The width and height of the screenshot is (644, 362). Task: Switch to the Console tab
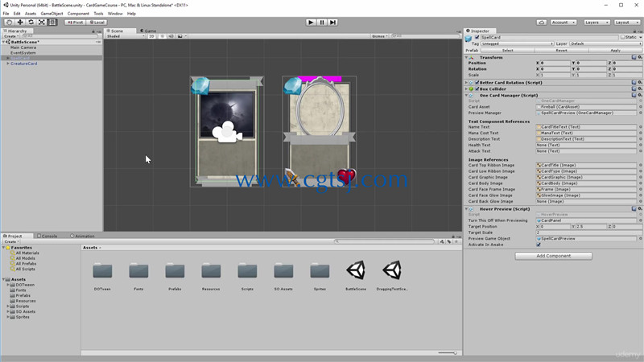point(47,236)
